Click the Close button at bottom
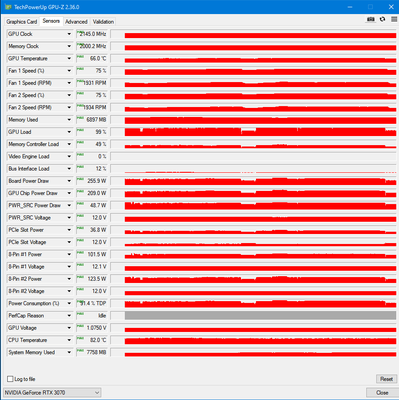 pyautogui.click(x=382, y=392)
